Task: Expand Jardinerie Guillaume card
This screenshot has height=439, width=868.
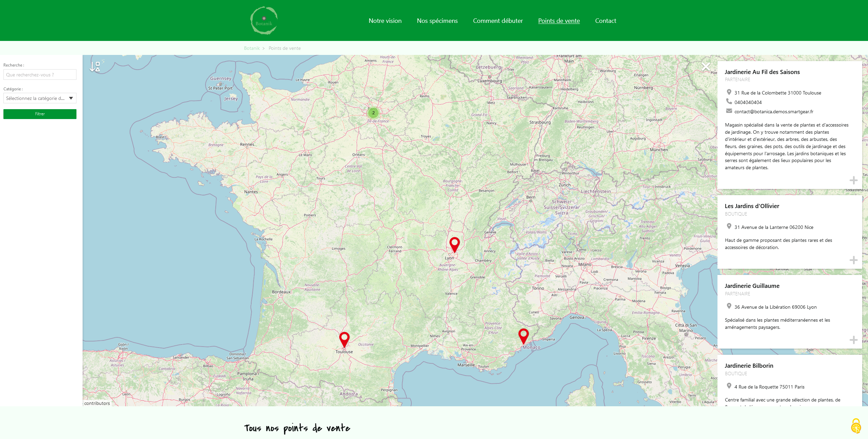Action: 853,340
